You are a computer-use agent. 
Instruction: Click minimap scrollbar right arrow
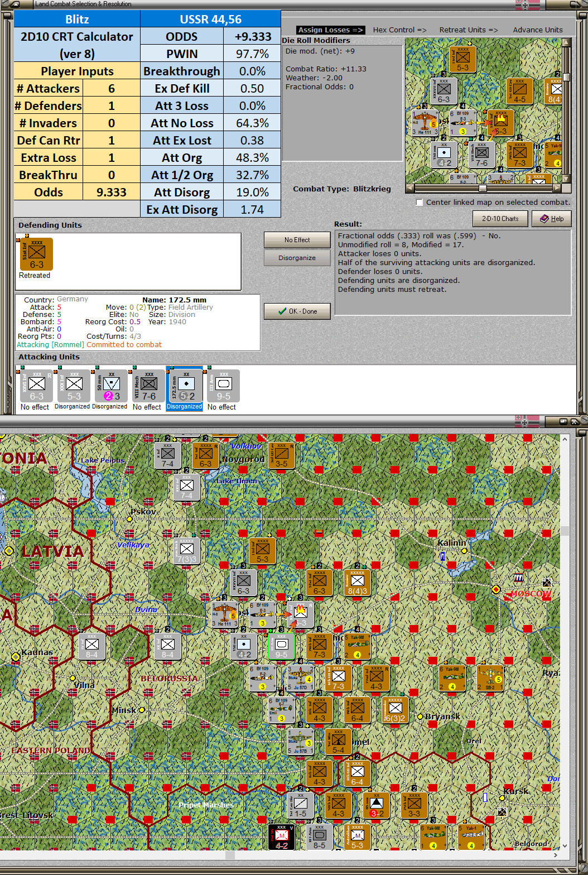558,188
